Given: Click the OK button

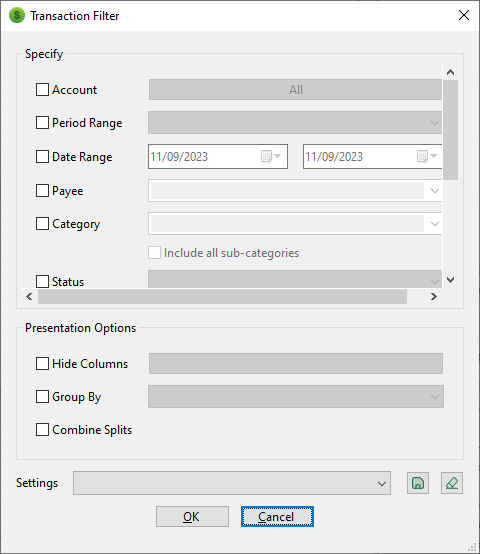Looking at the screenshot, I should tap(192, 517).
